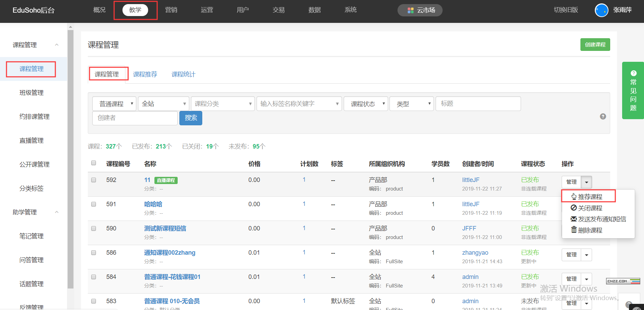This screenshot has height=310, width=644.
Task: Click the green 创建课程 button
Action: pos(595,45)
